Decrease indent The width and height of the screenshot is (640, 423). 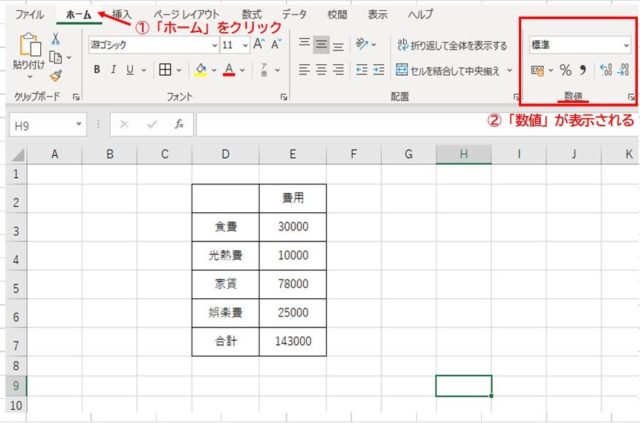362,70
